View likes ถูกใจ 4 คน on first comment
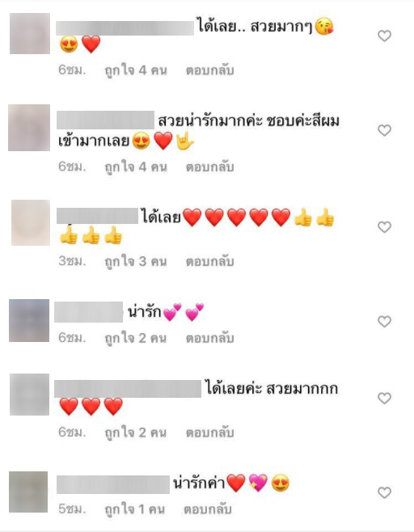This screenshot has height=532, width=414. [x=136, y=70]
